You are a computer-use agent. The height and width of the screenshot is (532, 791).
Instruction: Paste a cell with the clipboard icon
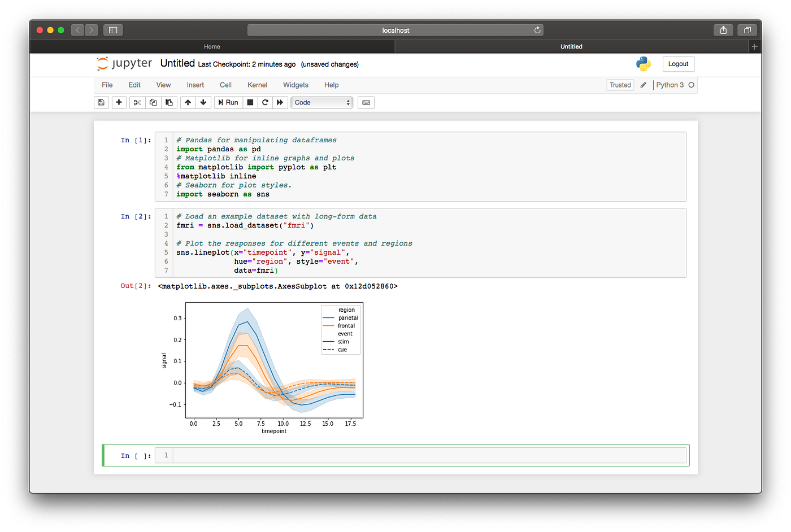point(169,102)
